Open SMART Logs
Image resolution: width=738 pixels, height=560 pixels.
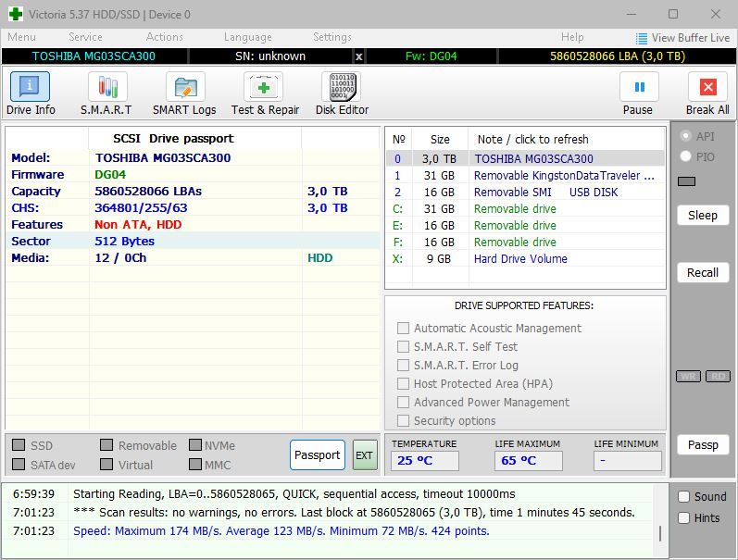pos(184,93)
